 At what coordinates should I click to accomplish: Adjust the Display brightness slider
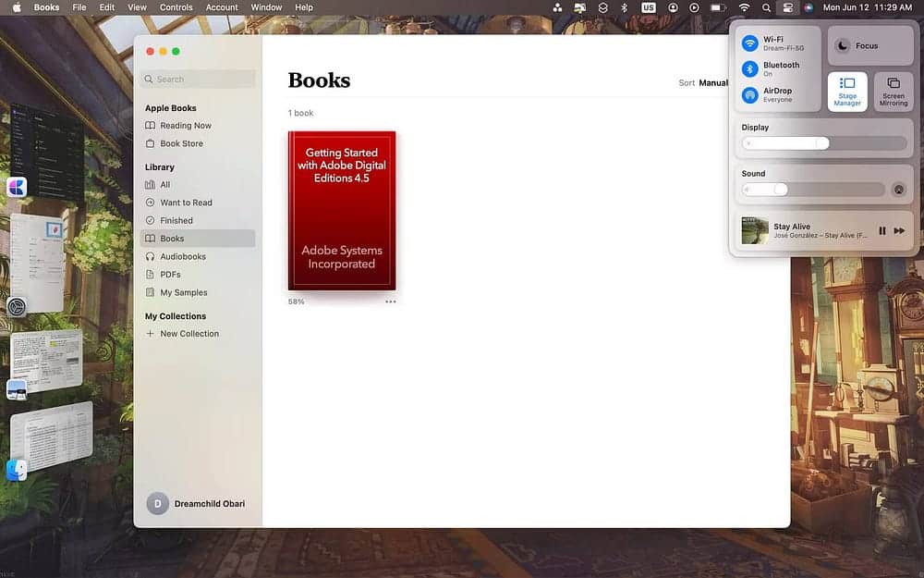click(821, 143)
